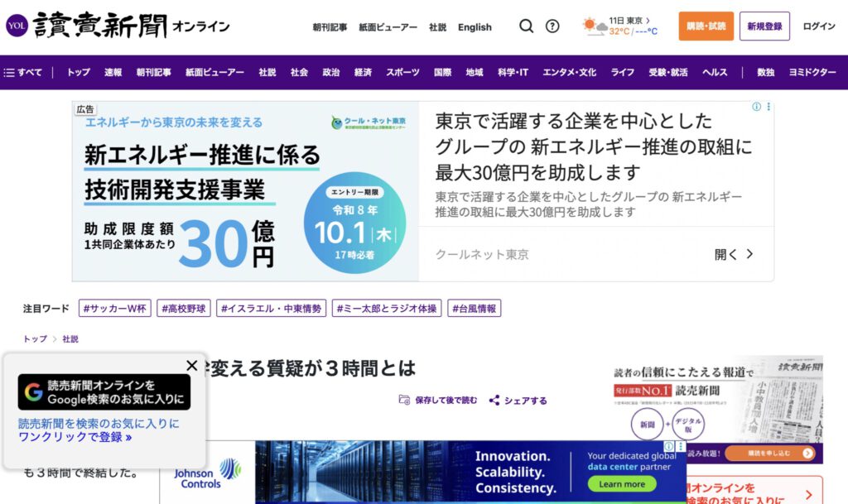Click the share icon beside シェアする
The height and width of the screenshot is (504, 848).
tap(494, 401)
